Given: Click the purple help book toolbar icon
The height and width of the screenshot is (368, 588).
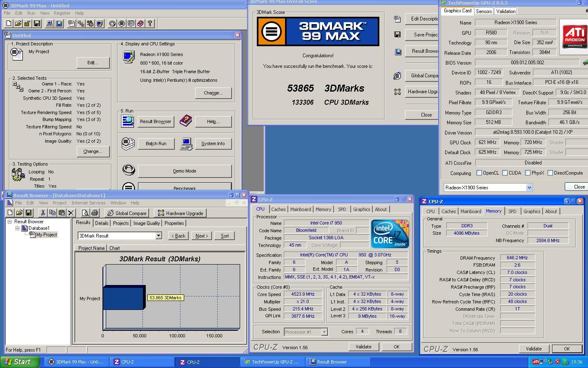Looking at the screenshot, I should [140, 24].
